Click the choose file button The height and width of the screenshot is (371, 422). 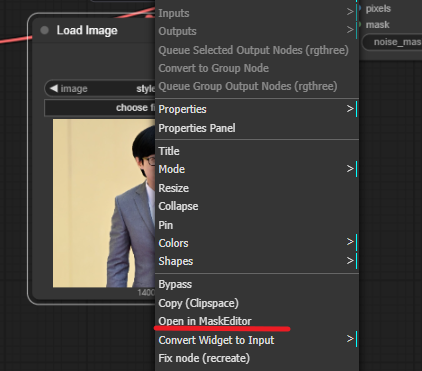pyautogui.click(x=100, y=108)
